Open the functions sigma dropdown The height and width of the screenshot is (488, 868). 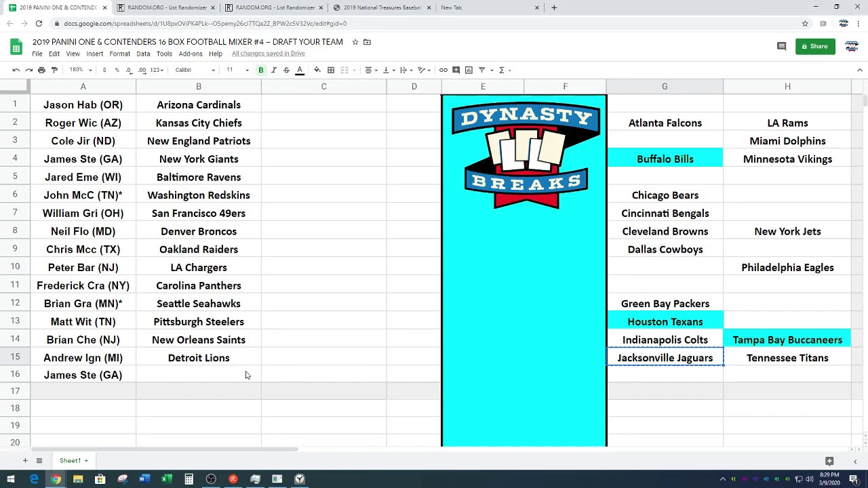click(504, 70)
